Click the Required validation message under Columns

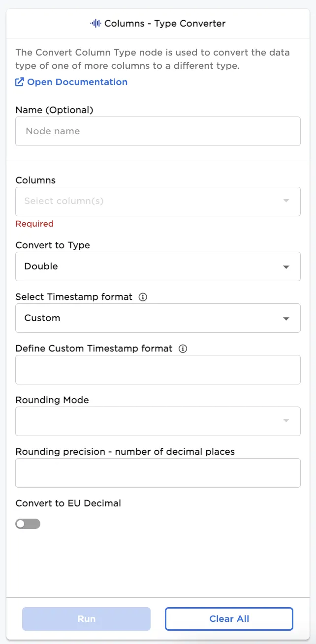click(34, 224)
